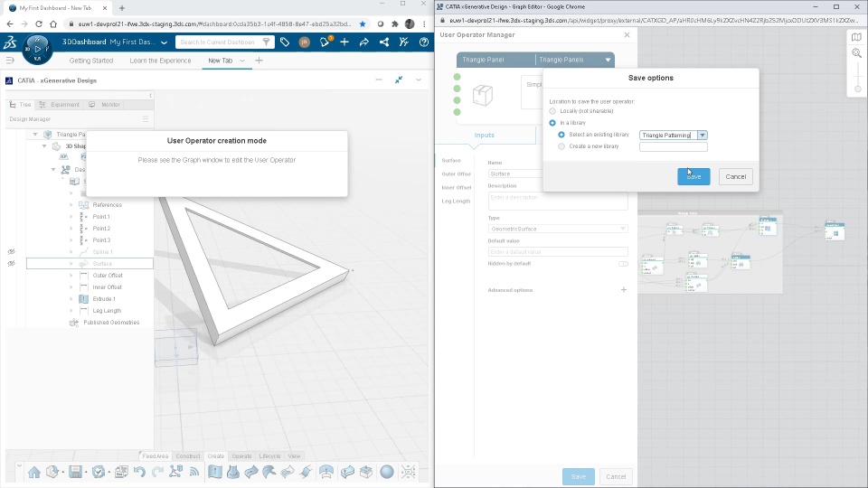The image size is (868, 488).
Task: Click the 6W tags icon in the top bar
Action: (x=285, y=42)
